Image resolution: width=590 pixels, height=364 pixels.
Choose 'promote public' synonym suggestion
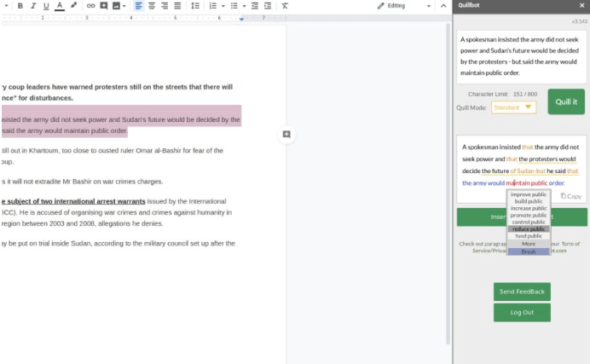pyautogui.click(x=529, y=215)
